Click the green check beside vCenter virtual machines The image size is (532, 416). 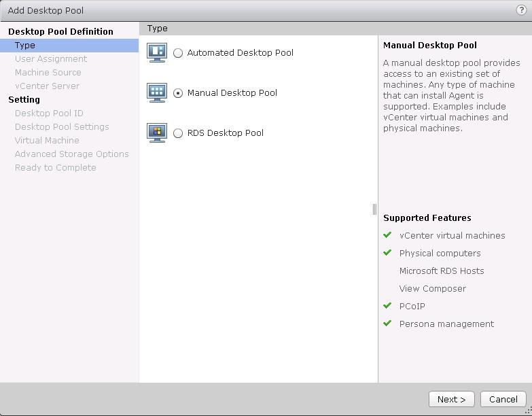point(387,235)
